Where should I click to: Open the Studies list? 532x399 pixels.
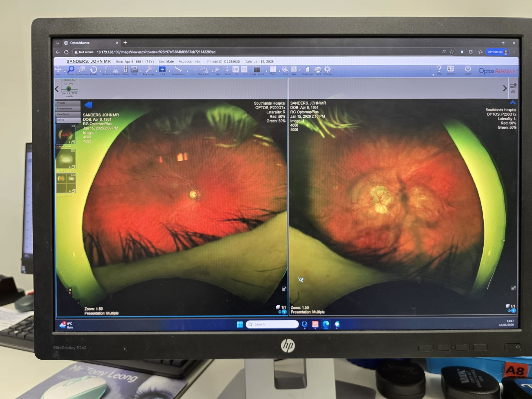[451, 70]
